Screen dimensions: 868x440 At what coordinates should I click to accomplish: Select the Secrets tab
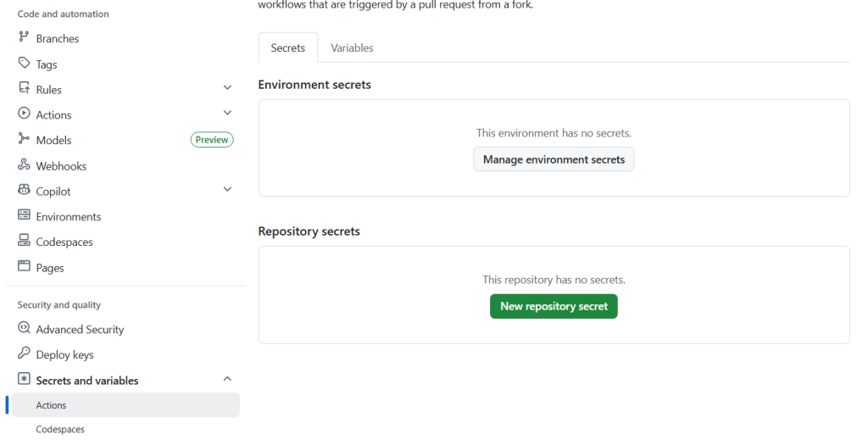click(x=287, y=48)
